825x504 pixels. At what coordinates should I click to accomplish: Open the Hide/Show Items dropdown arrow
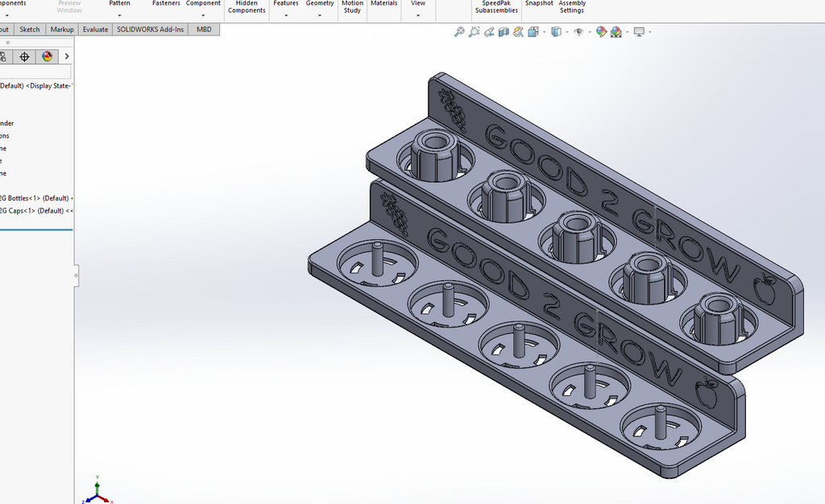pos(590,32)
